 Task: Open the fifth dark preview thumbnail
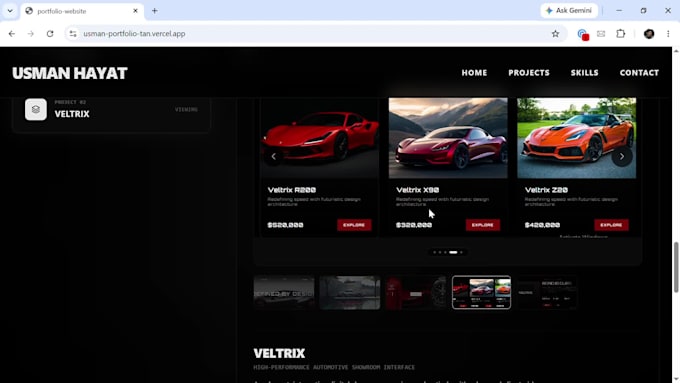547,293
